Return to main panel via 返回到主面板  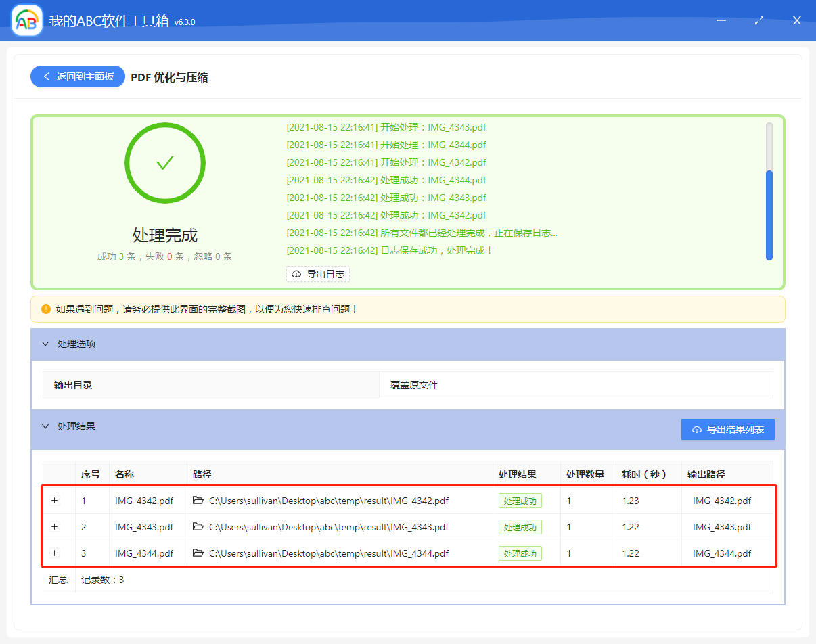pos(77,76)
